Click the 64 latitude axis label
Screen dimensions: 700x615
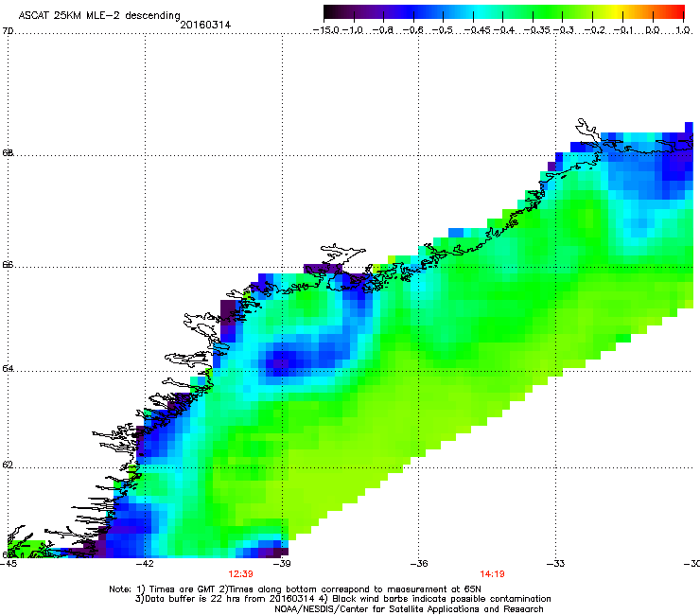pyautogui.click(x=8, y=369)
